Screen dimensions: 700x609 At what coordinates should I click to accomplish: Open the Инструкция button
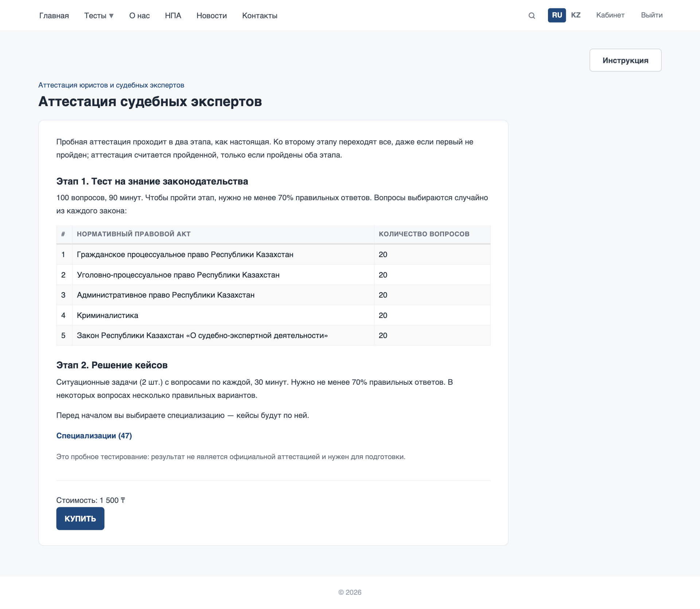point(625,60)
